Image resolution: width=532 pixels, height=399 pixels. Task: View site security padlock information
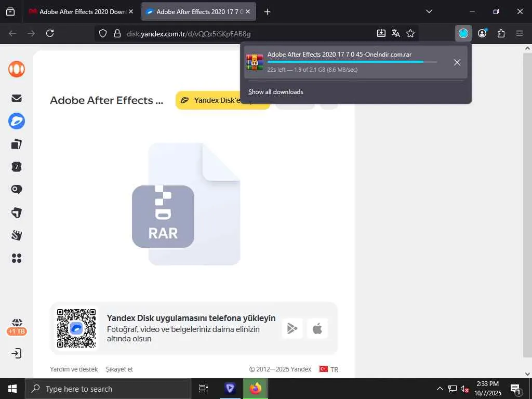(117, 33)
